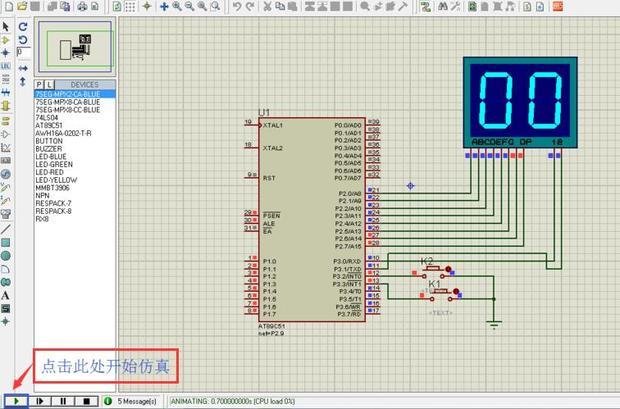Select the Component Mode tool

[x=6, y=40]
